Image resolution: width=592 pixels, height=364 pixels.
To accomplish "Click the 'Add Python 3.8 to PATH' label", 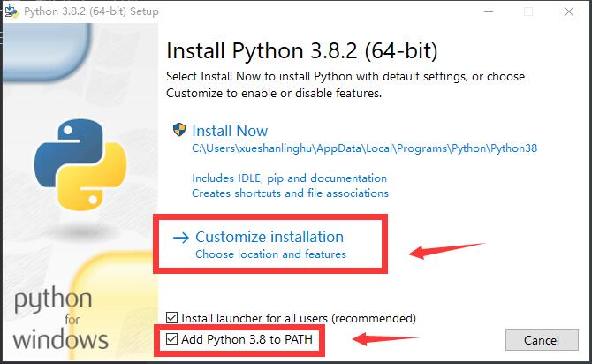I will click(x=247, y=339).
